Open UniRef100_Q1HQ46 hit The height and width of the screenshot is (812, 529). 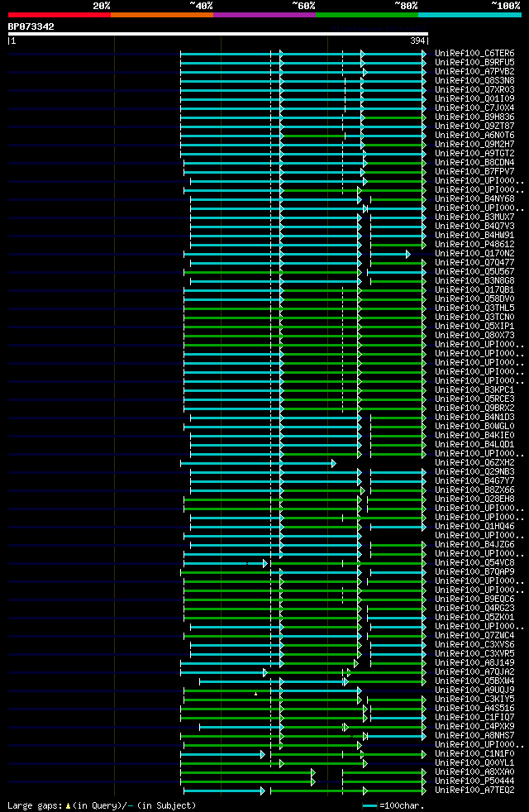[474, 526]
